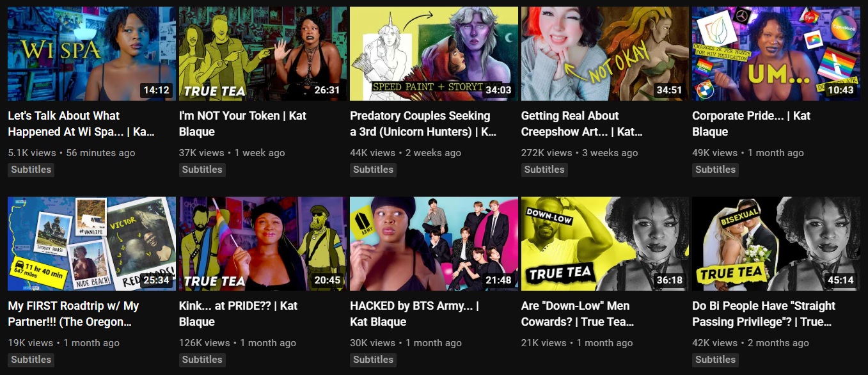Open the Down-Low Men True Tea thumbnail

tap(605, 244)
